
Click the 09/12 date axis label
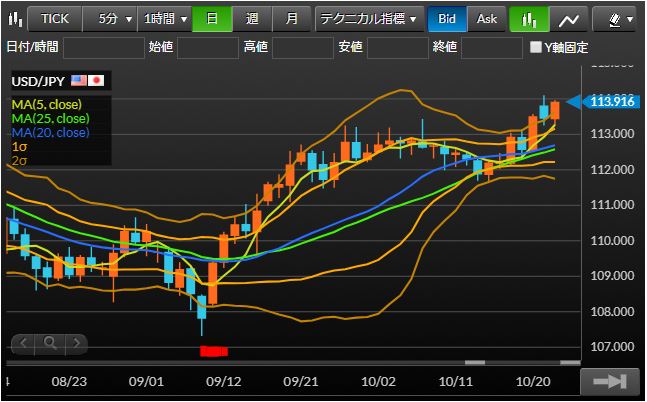coord(223,382)
